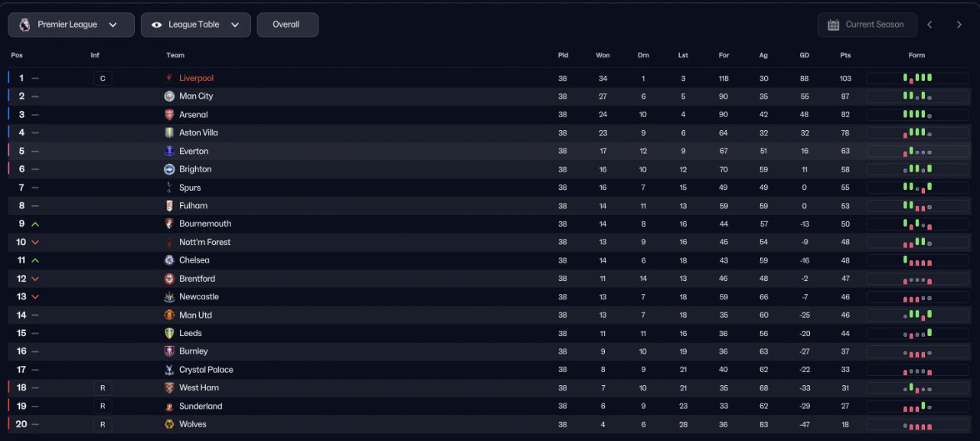This screenshot has width=980, height=441.
Task: Click the Everton club badge
Action: (x=169, y=152)
